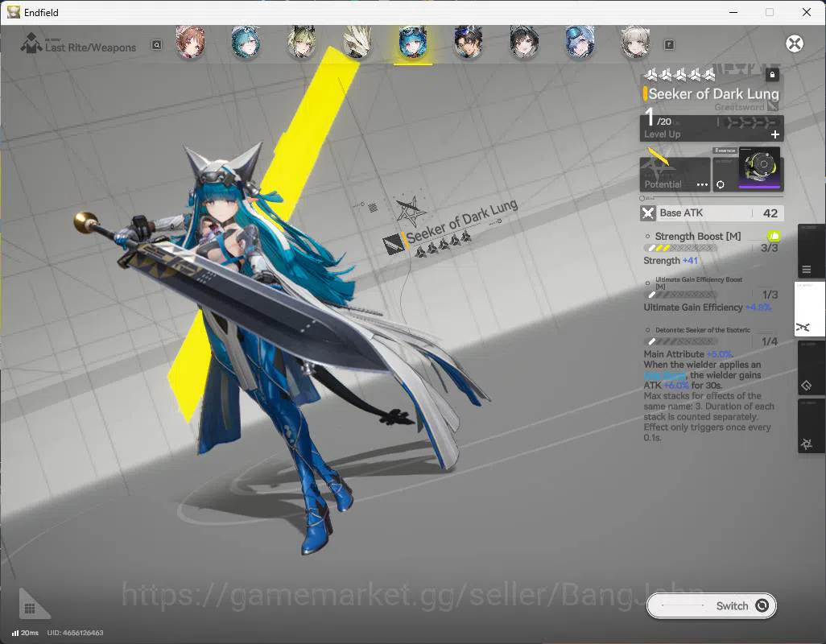
Task: Click the level 1/20 indicator
Action: [658, 118]
